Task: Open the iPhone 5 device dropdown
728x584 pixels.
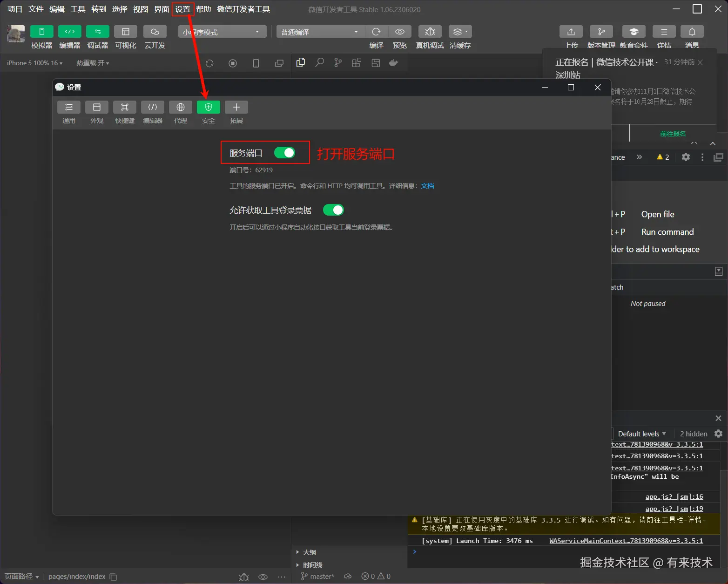Action: click(x=34, y=63)
